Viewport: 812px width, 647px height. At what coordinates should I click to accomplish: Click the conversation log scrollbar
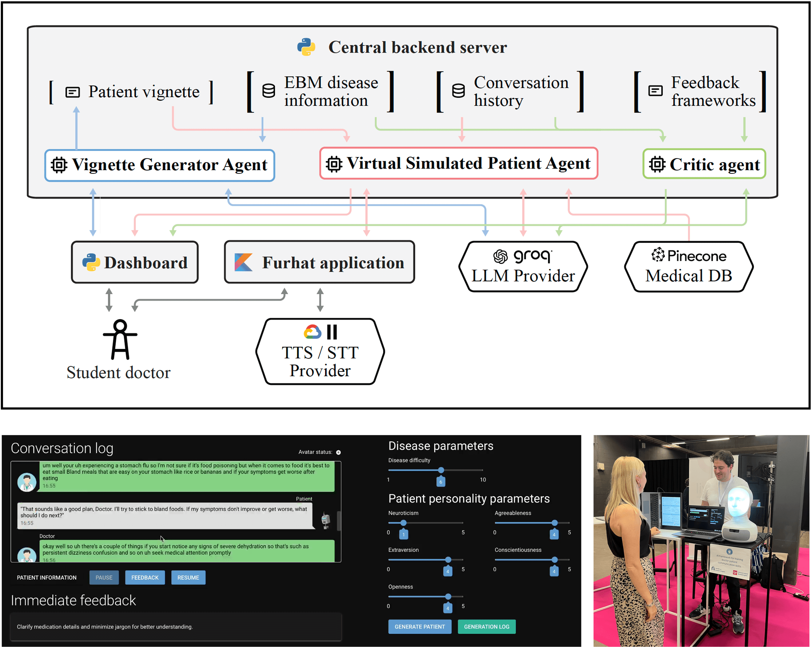[x=339, y=521]
